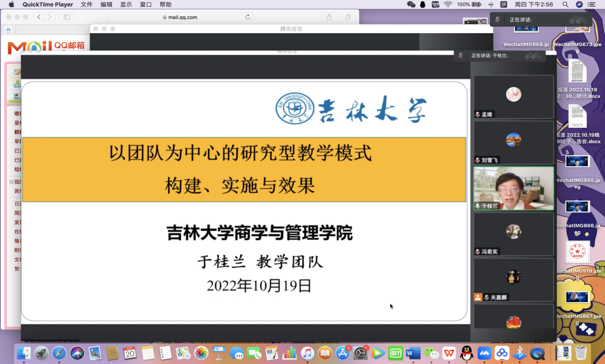Click the WeChat icon in the Dock
This screenshot has width=605, height=364.
pos(431,354)
